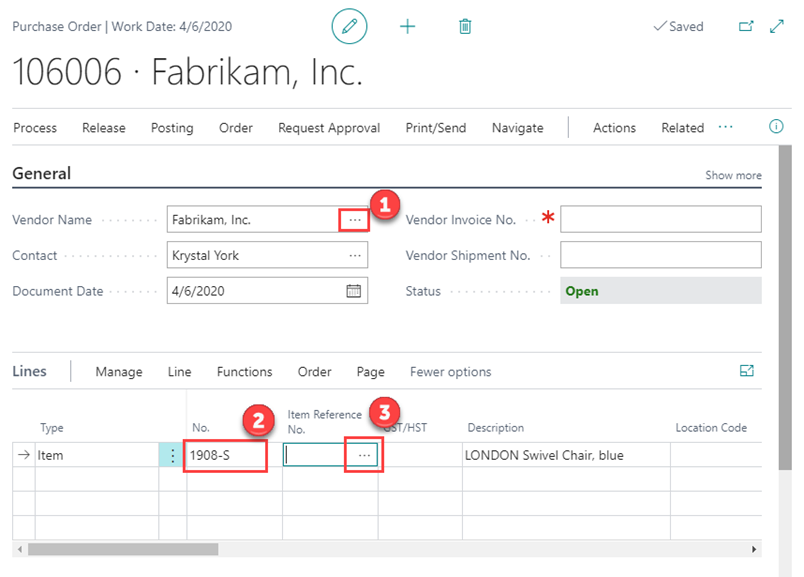Screen dimensions: 804x577
Task: Open the Navigate menu
Action: [517, 128]
